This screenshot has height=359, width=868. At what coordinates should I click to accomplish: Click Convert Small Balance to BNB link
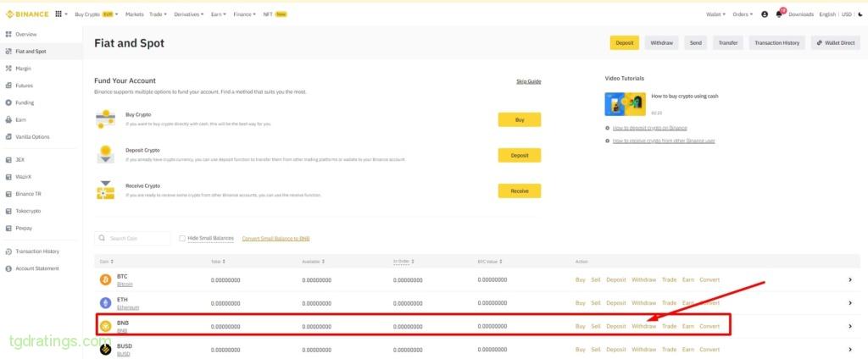click(x=275, y=239)
